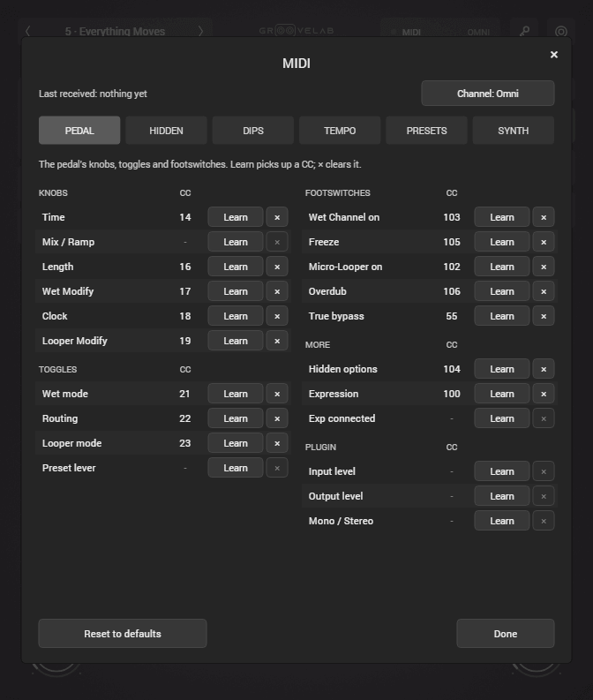The height and width of the screenshot is (700, 593).
Task: Clear the Looper mode CC assignment
Action: click(x=277, y=443)
